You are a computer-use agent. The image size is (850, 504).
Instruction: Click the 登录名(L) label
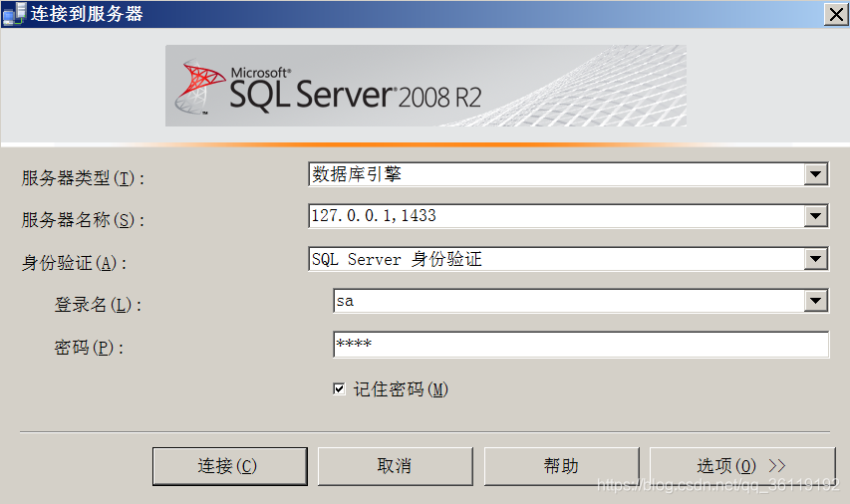click(98, 305)
